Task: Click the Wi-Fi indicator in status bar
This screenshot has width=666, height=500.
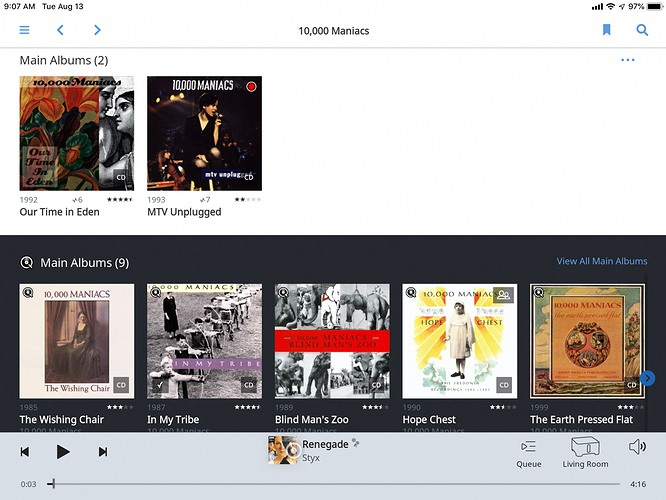Action: [610, 6]
